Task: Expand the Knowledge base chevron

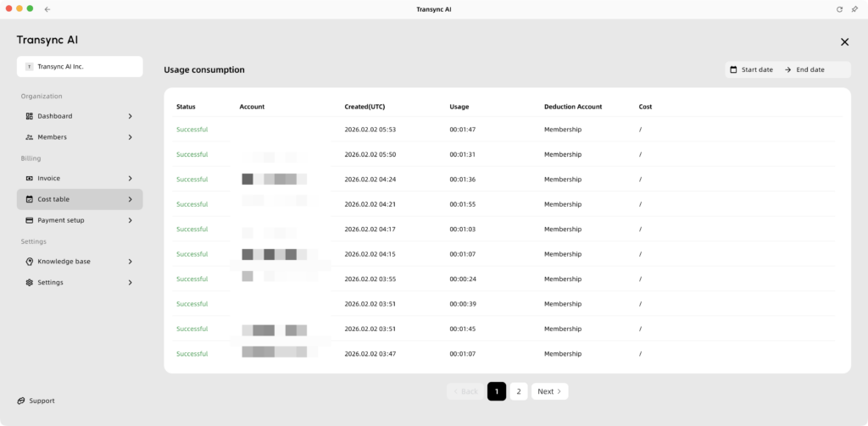Action: pos(130,262)
